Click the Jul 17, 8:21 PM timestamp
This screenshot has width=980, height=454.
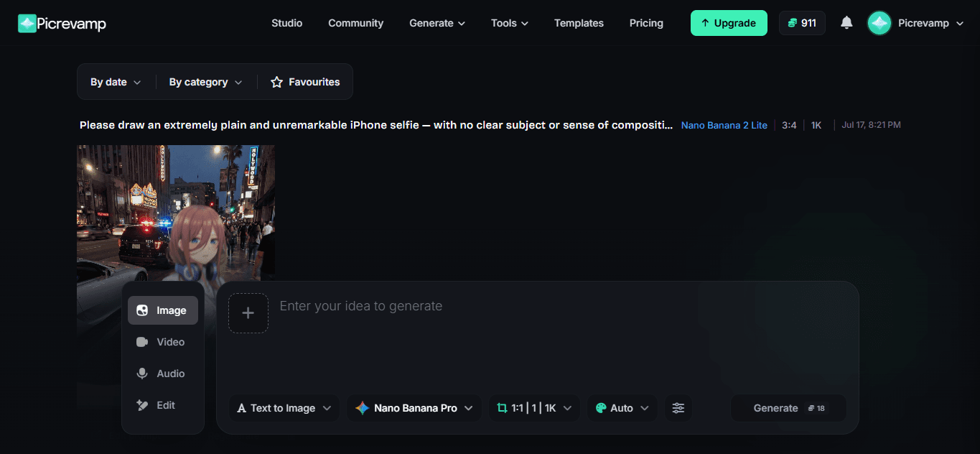coord(871,125)
